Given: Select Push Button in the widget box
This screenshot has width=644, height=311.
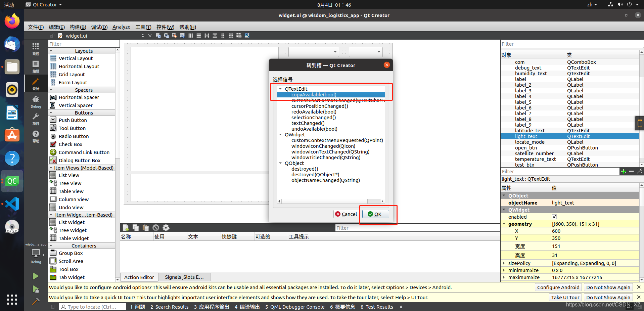Looking at the screenshot, I should 73,120.
